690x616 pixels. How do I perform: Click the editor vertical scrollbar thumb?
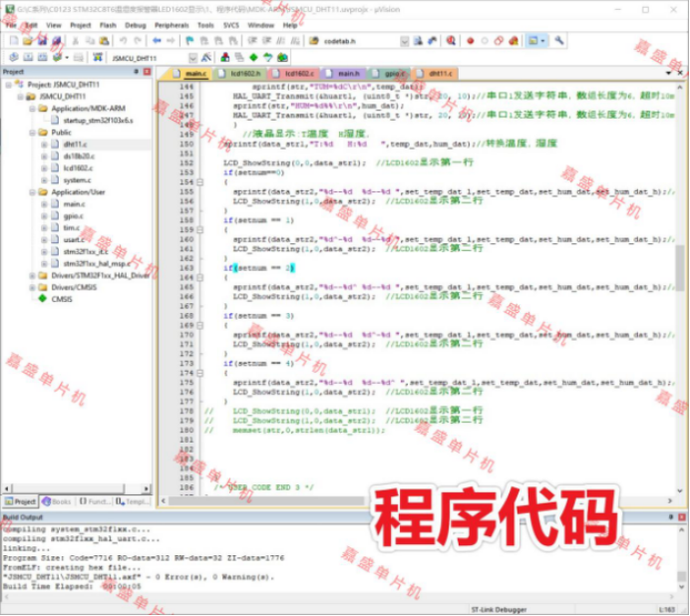(680, 268)
